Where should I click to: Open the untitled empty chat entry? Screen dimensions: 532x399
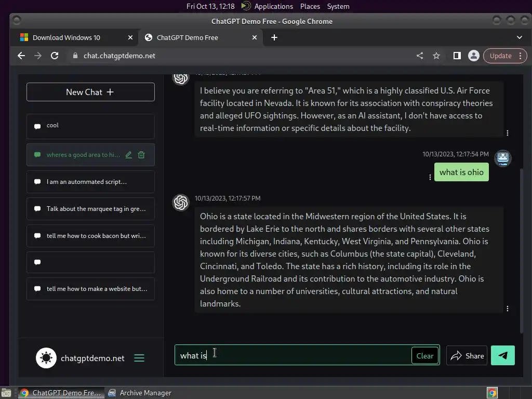(90, 262)
